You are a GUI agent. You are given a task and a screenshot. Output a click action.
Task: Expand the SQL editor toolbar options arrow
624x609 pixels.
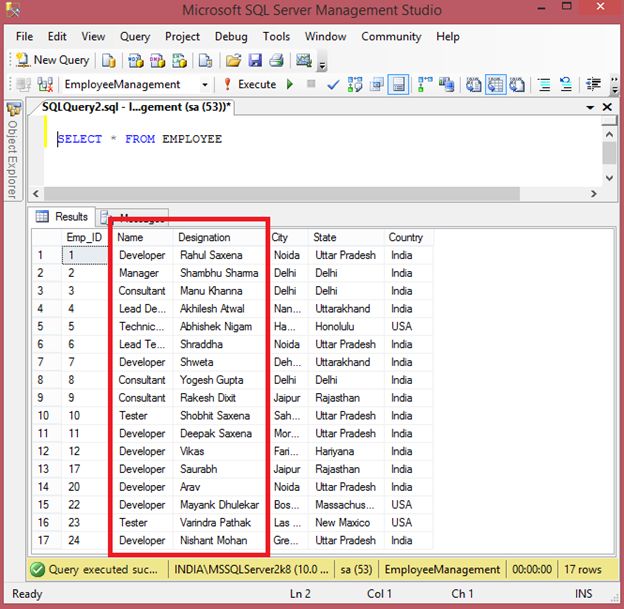pos(612,87)
